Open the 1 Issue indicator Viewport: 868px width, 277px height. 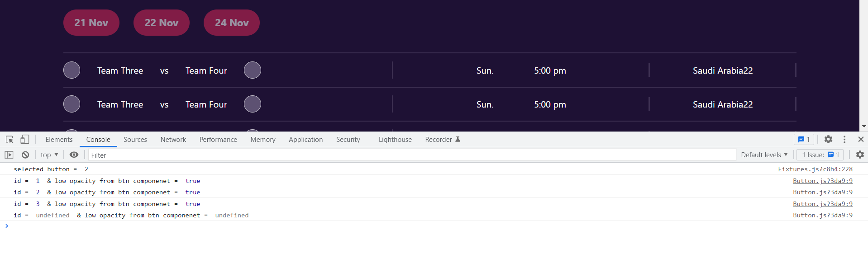coord(820,155)
